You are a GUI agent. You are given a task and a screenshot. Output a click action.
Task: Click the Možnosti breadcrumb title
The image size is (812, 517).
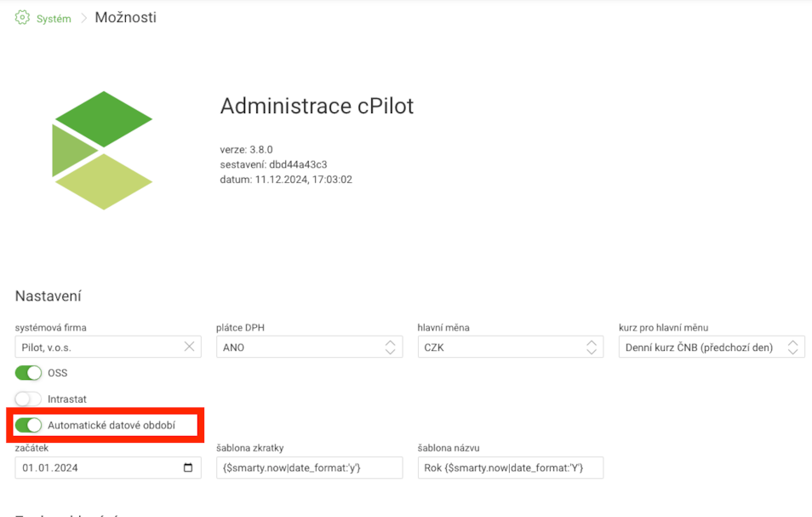click(x=125, y=18)
